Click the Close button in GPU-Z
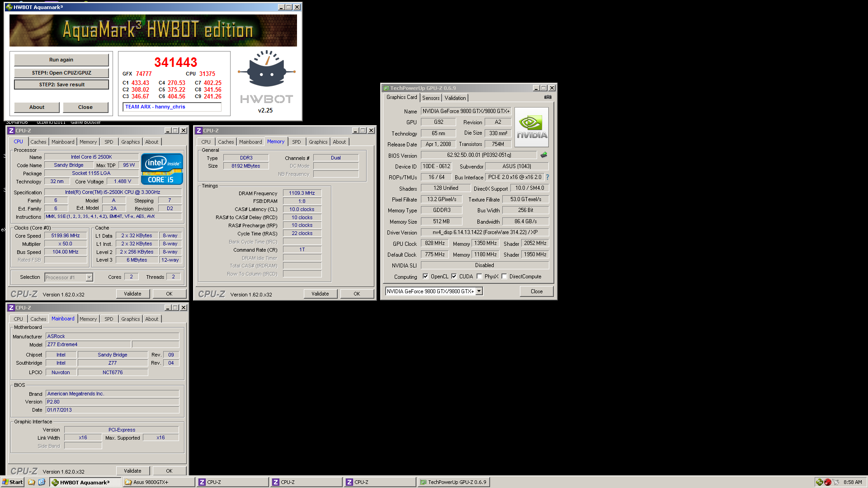Image resolution: width=868 pixels, height=488 pixels. click(x=537, y=291)
